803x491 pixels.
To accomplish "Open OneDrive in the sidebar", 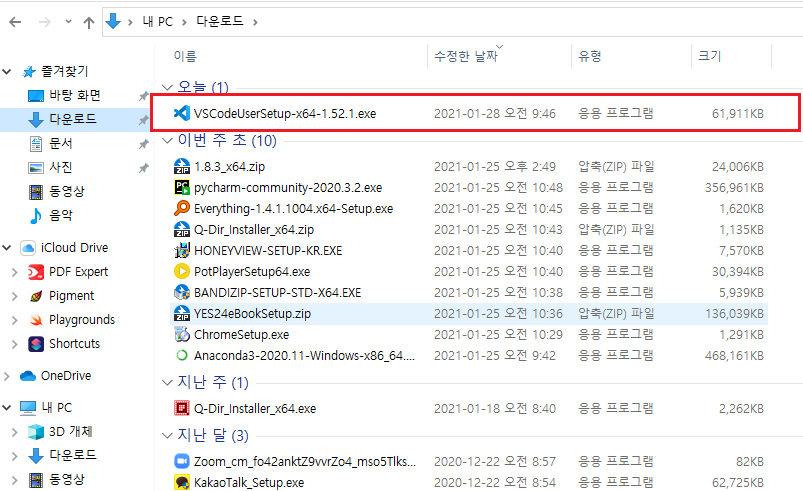I will 66,376.
